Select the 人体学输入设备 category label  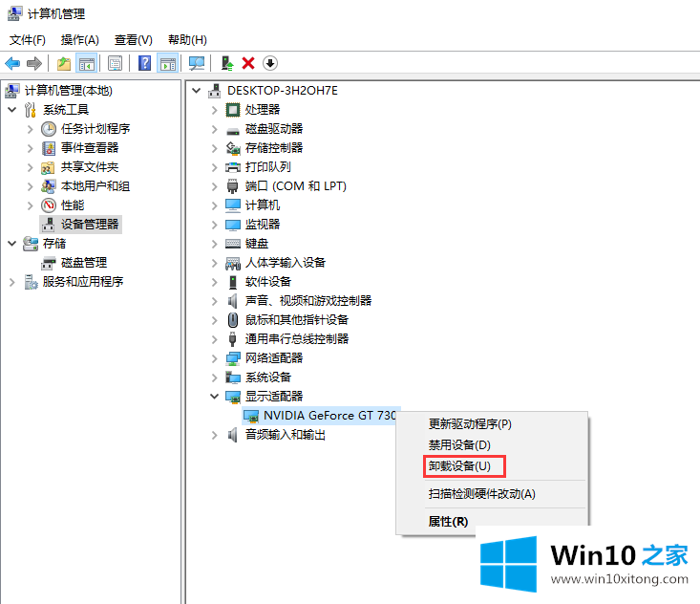click(x=286, y=263)
